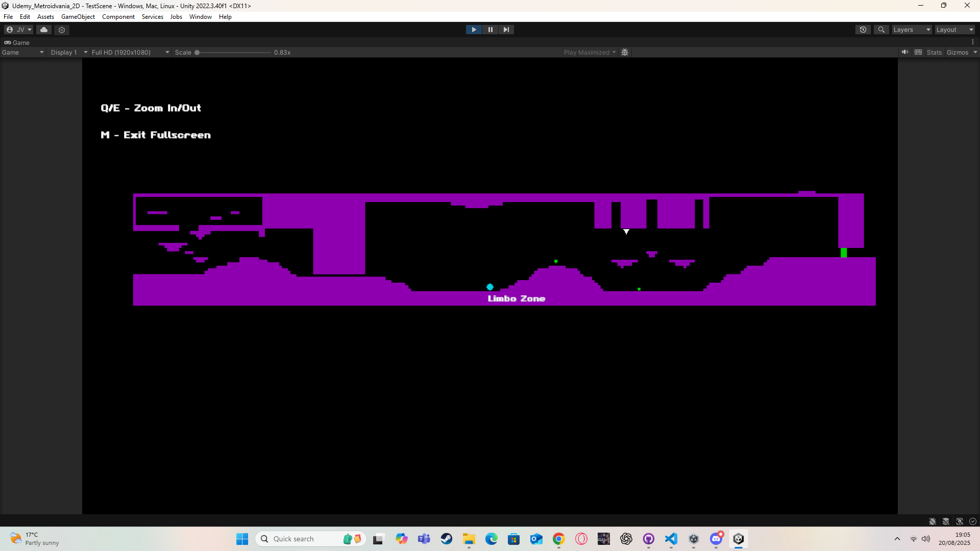Toggle Gizmos in Game view

coord(957,53)
